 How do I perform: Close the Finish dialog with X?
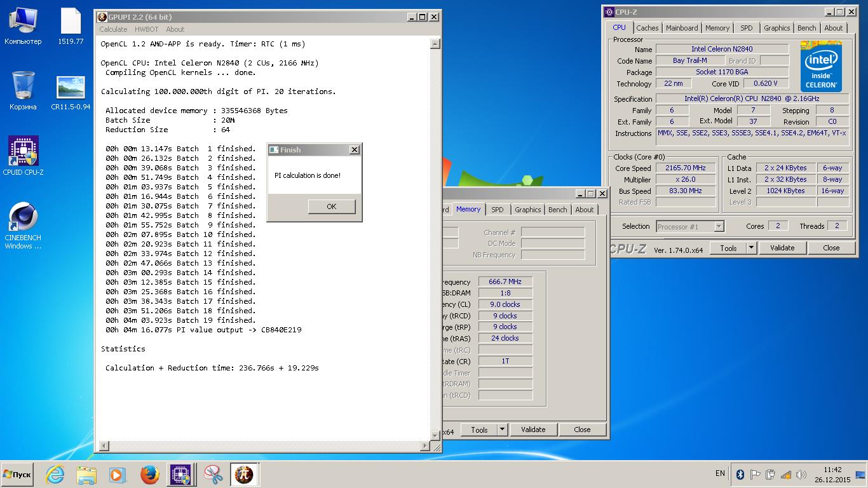click(355, 150)
